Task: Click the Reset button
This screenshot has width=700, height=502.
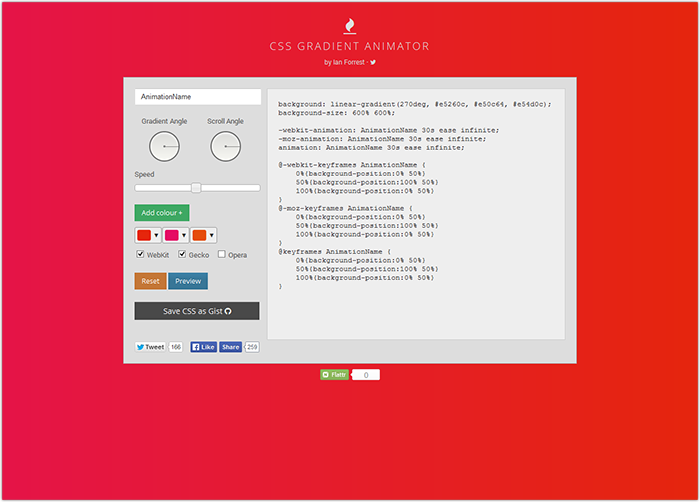Action: [x=150, y=281]
